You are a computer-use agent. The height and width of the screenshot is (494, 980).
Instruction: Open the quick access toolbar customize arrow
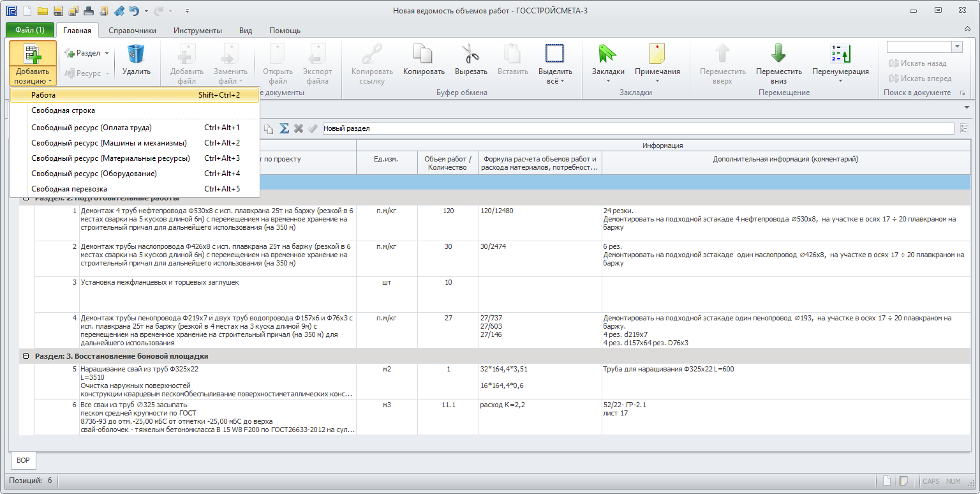(187, 11)
